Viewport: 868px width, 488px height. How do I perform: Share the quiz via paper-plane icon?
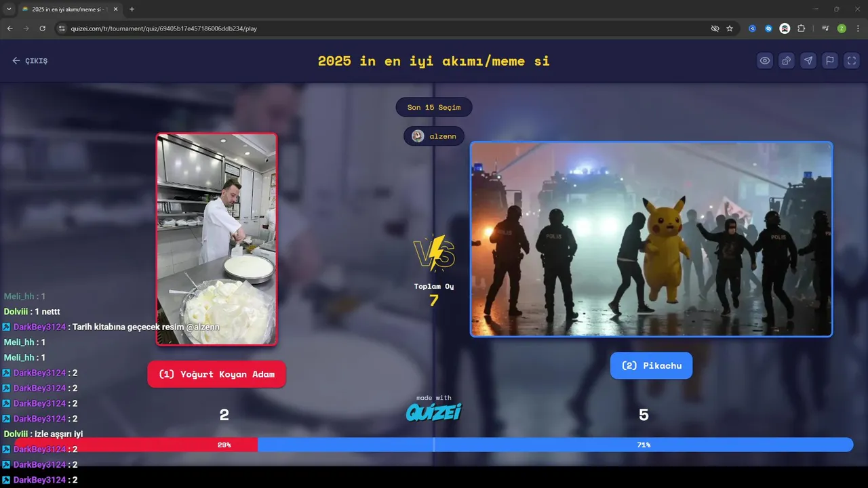pyautogui.click(x=808, y=60)
